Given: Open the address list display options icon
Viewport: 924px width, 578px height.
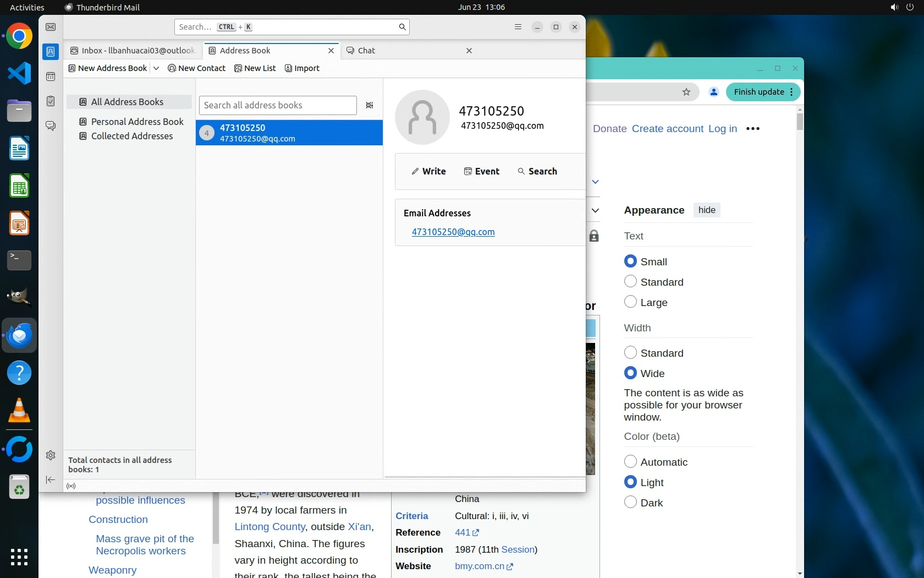Looking at the screenshot, I should click(x=370, y=105).
